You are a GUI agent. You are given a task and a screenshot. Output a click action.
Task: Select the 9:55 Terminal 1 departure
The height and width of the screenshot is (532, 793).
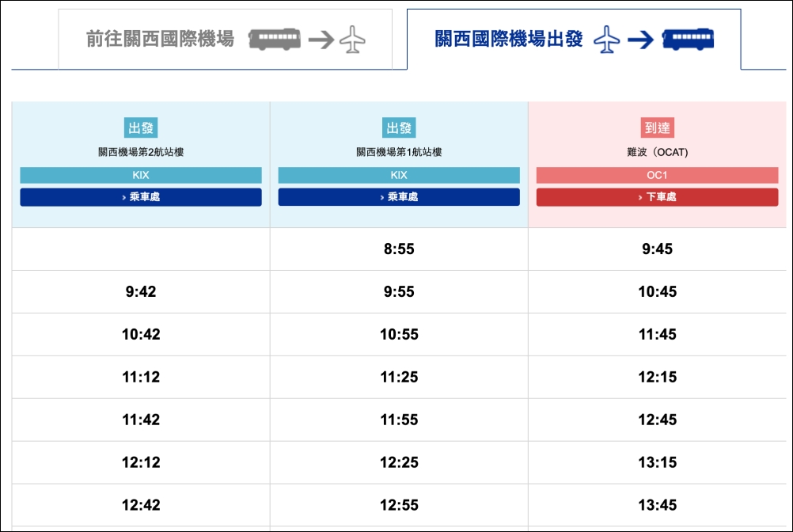(x=399, y=291)
